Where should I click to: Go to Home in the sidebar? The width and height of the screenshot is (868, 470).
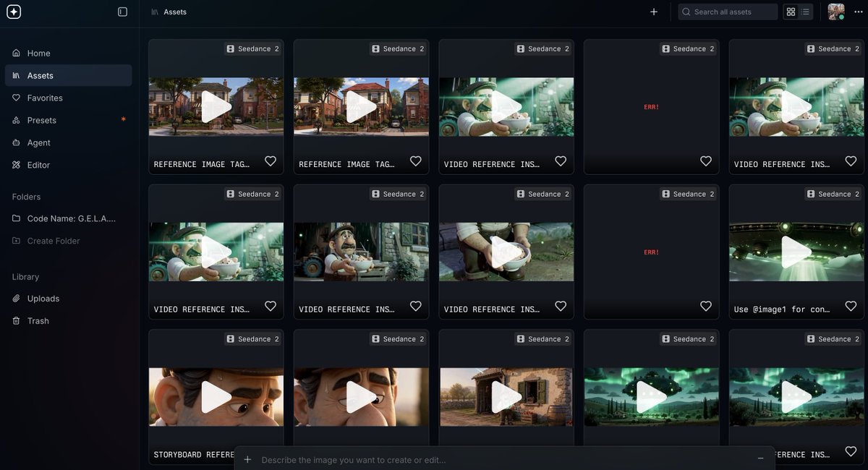click(68, 53)
